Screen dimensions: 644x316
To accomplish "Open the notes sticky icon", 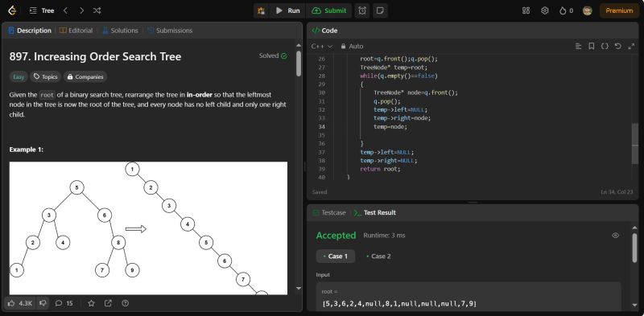I will point(380,10).
